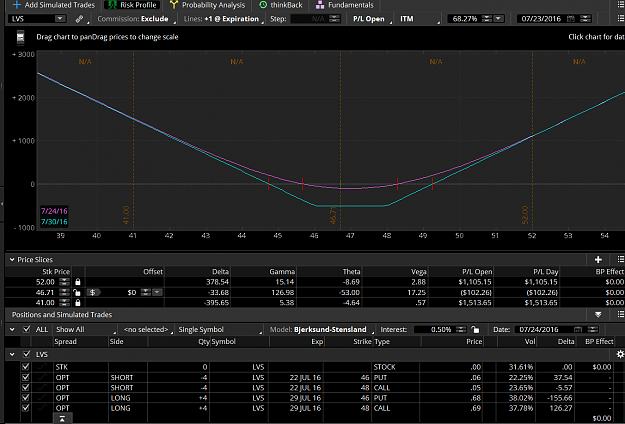The height and width of the screenshot is (424, 625).
Task: Click the 7/24/16 purple legend label
Action: pyautogui.click(x=54, y=211)
